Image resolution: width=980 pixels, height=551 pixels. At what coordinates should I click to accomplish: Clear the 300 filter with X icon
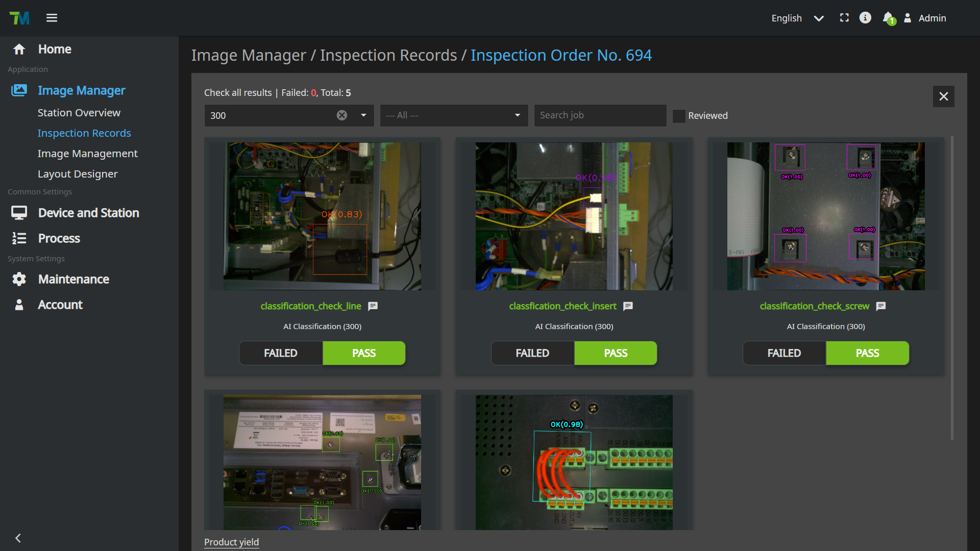pyautogui.click(x=342, y=115)
